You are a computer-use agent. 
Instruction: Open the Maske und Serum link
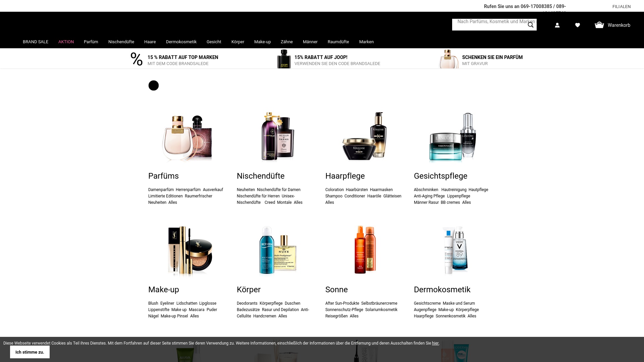pos(459,303)
